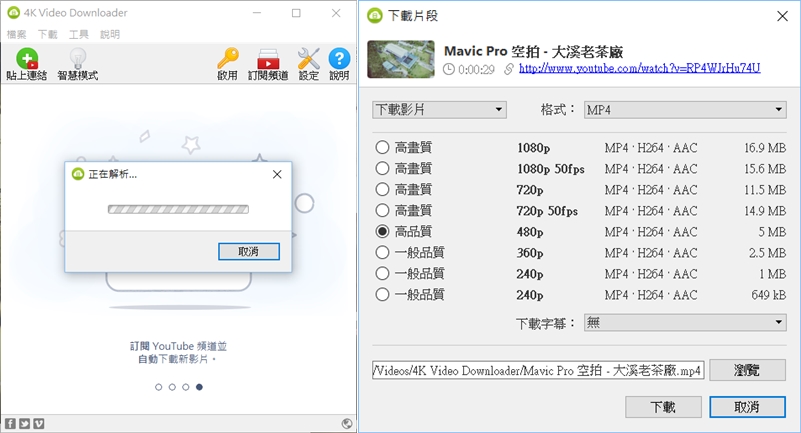
Task: Select the 480p 5 MB quality option
Action: coord(382,231)
